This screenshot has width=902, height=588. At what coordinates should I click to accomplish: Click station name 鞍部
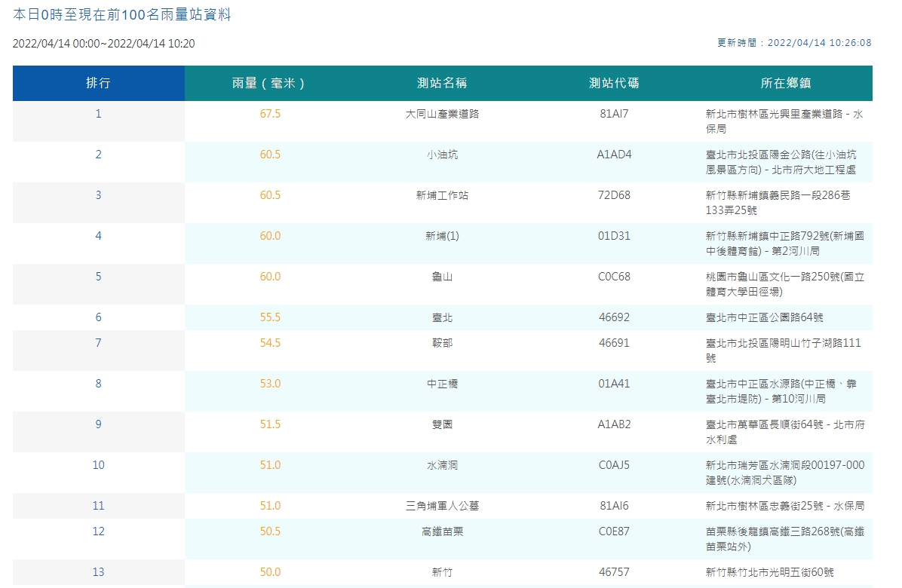[443, 343]
